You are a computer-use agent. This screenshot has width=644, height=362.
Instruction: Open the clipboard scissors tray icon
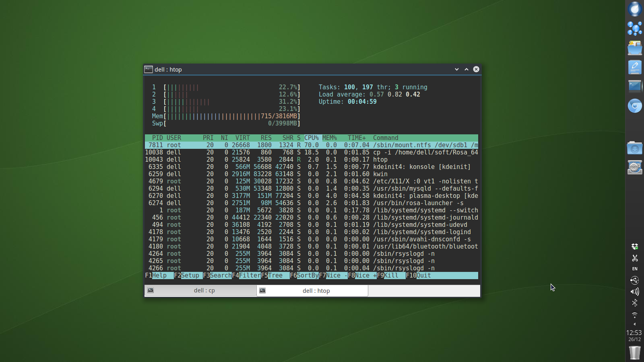(635, 258)
